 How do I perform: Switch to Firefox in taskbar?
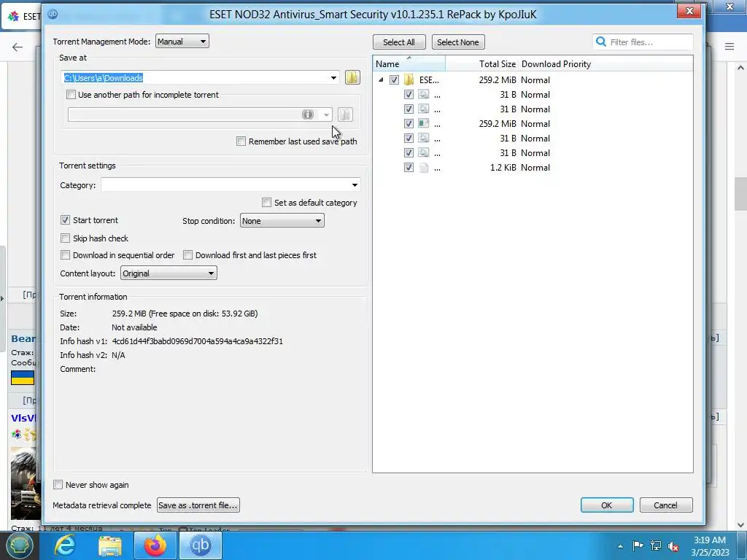pyautogui.click(x=155, y=545)
